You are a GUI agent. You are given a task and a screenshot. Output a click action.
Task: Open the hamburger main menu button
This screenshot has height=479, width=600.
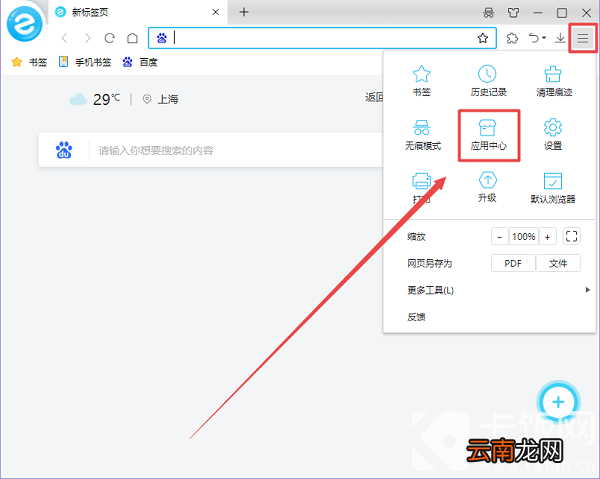click(582, 38)
